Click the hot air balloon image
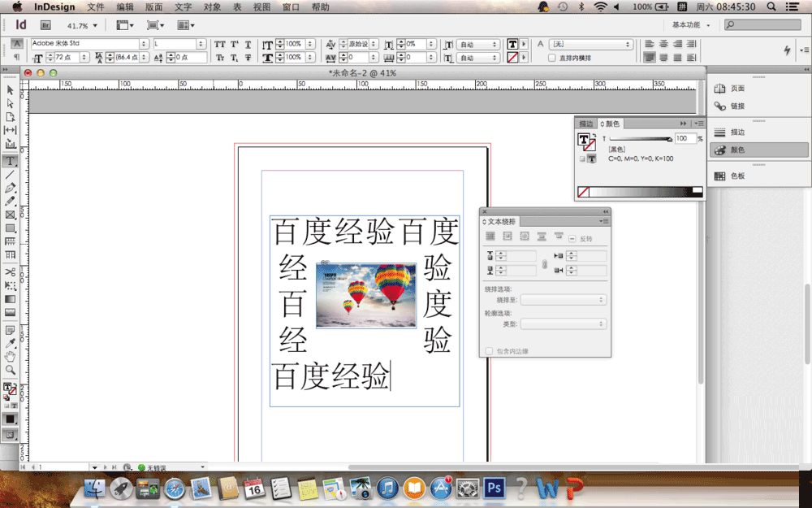The image size is (812, 508). coord(366,296)
